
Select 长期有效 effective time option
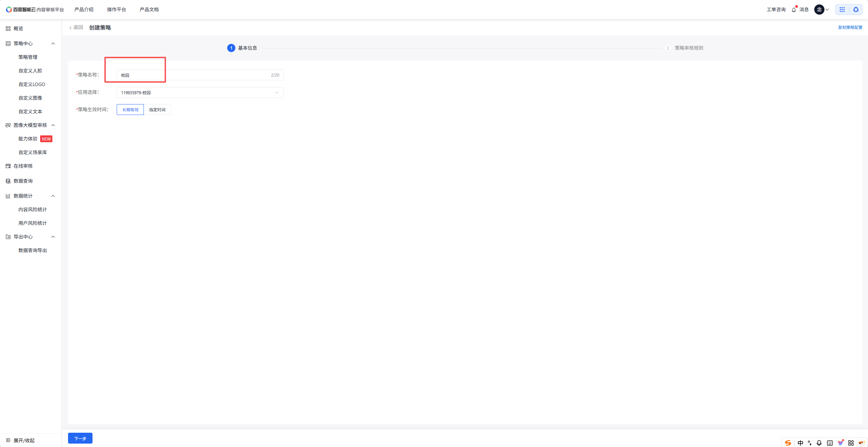tap(130, 110)
